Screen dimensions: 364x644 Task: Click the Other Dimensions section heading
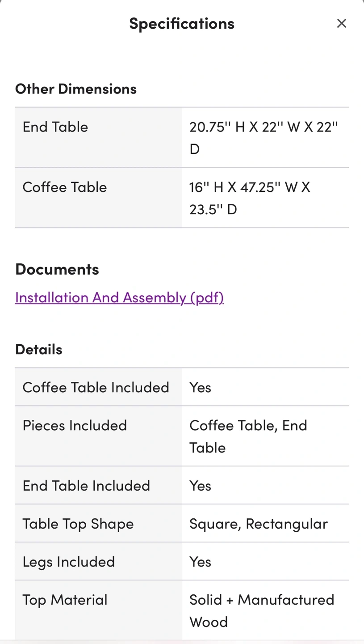pos(76,89)
